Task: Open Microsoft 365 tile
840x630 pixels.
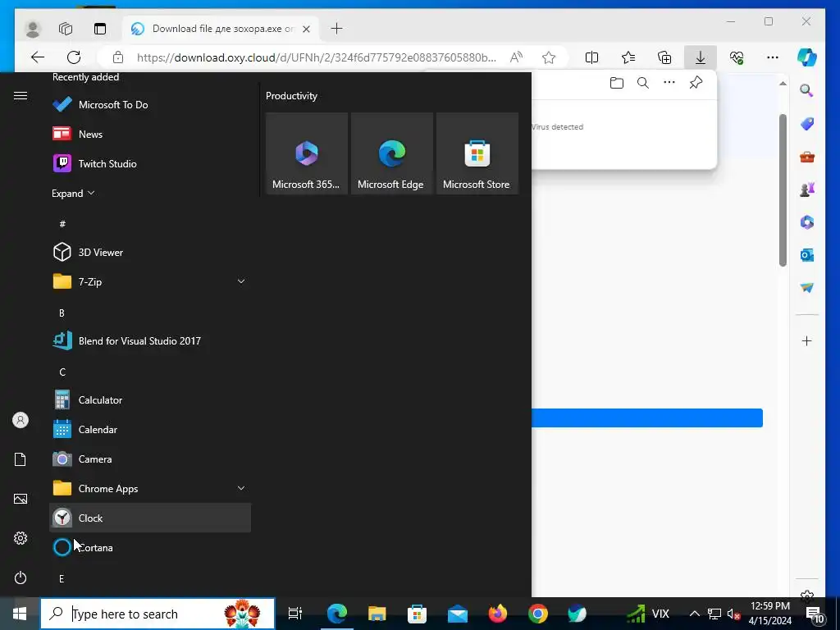Action: (x=307, y=153)
